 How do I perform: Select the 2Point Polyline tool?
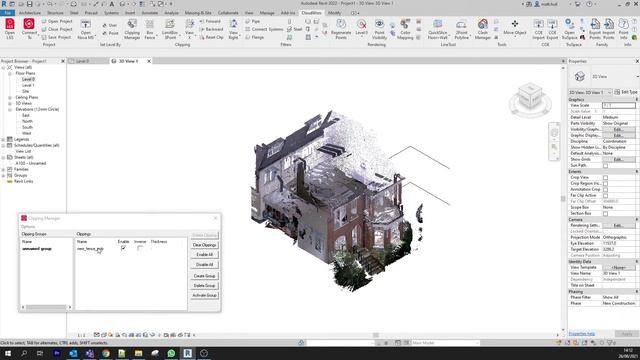pos(461,29)
